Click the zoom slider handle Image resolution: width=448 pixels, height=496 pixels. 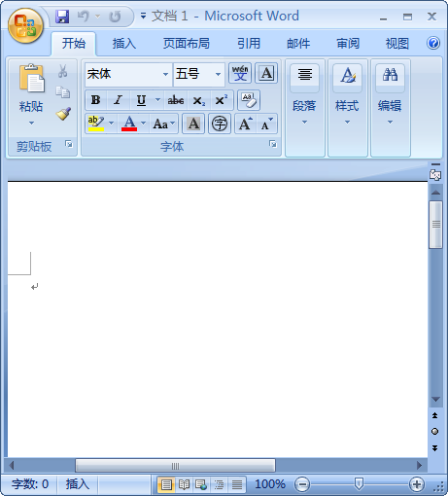coord(359,484)
